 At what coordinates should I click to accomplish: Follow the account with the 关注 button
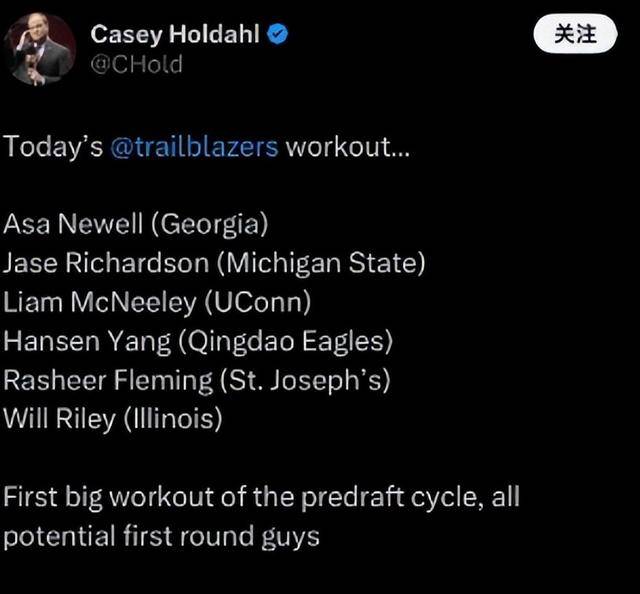(x=575, y=33)
